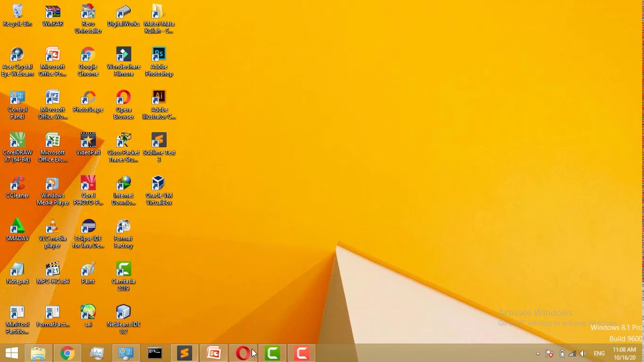The image size is (644, 362).
Task: Open Sublime Text from the taskbar
Action: [x=184, y=353]
